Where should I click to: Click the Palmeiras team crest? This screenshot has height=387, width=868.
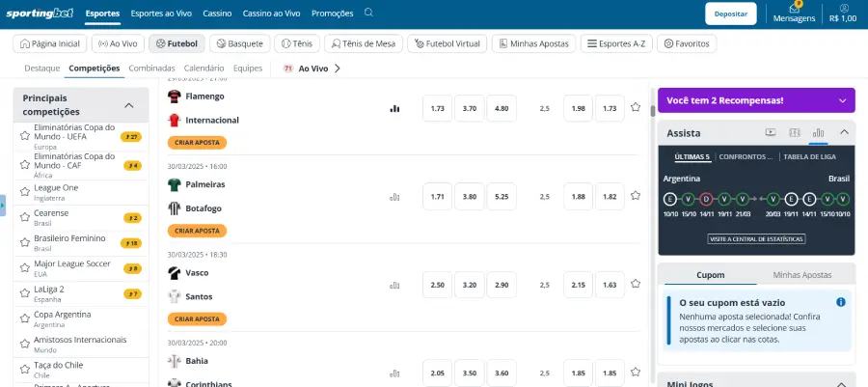point(175,184)
